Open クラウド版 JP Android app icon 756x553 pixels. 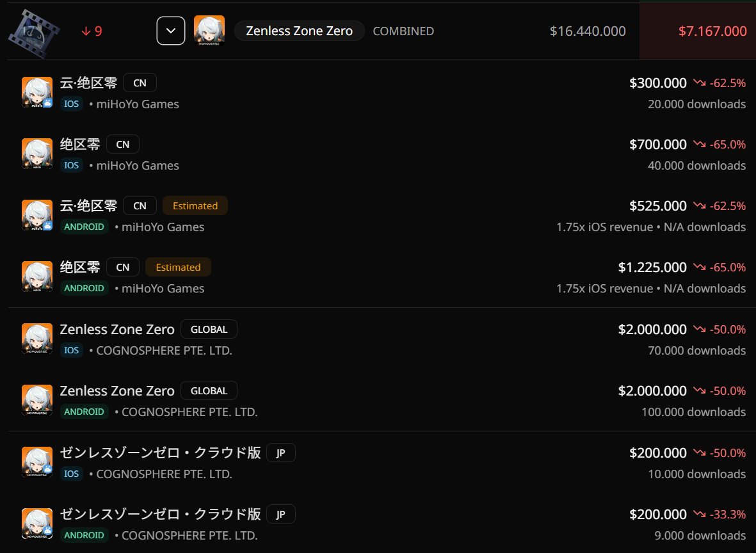37,524
